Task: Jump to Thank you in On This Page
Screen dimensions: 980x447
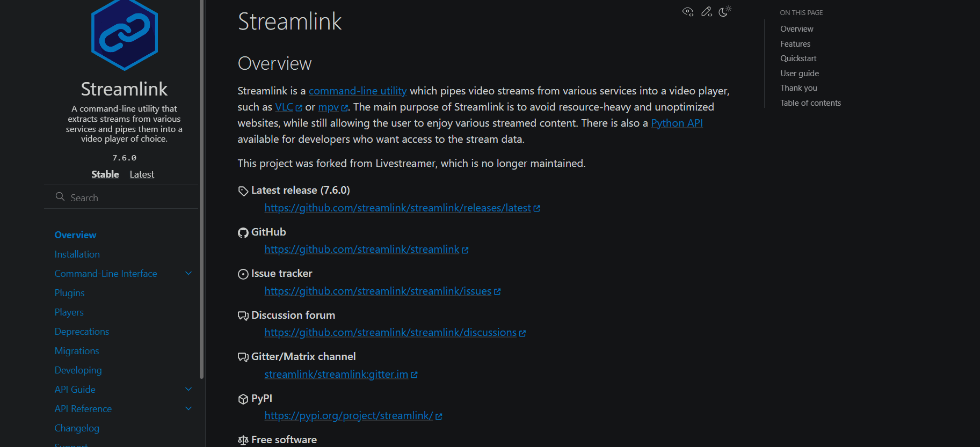Action: (798, 88)
